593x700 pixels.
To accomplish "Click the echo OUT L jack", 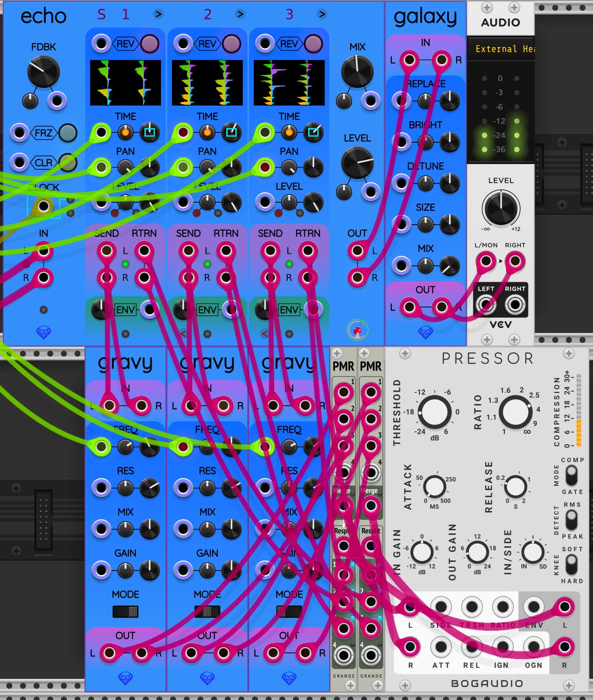I will 357,250.
